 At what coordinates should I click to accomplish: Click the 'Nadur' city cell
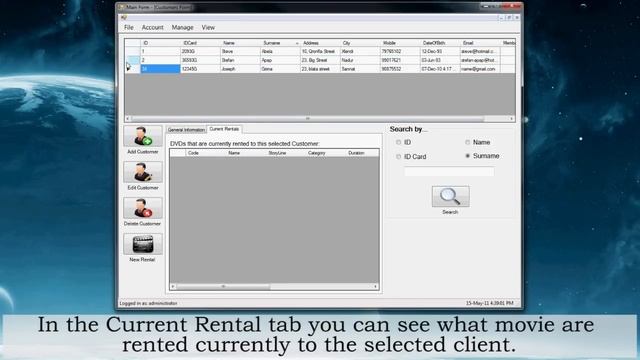(360, 60)
